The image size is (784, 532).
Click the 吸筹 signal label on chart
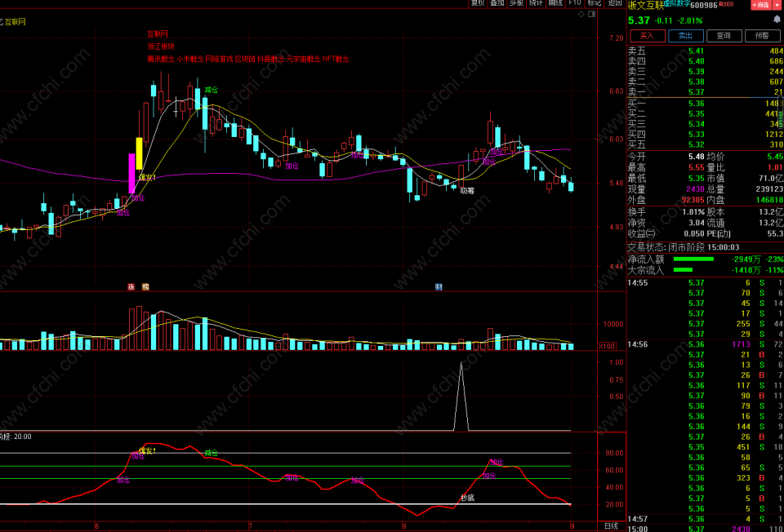pos(467,191)
